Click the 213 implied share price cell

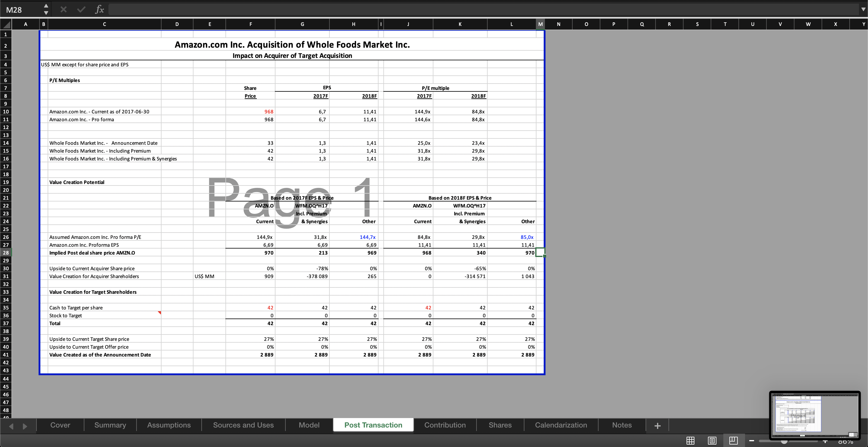[x=302, y=252]
